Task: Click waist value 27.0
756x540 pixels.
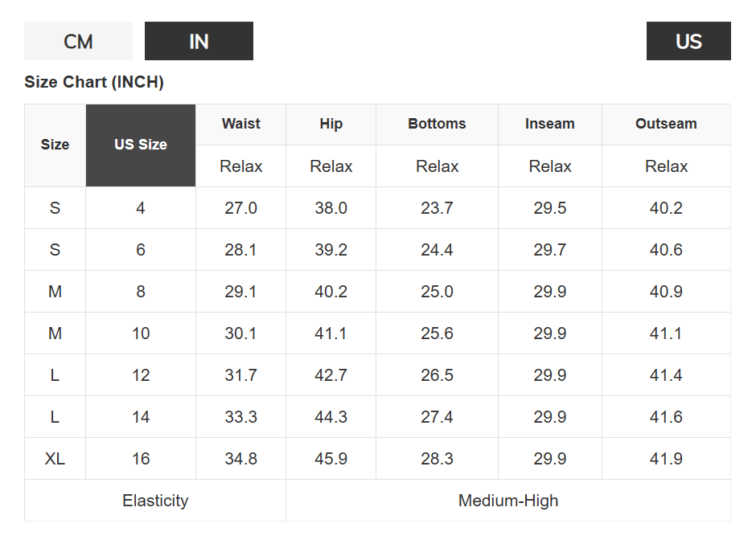Action: (241, 208)
